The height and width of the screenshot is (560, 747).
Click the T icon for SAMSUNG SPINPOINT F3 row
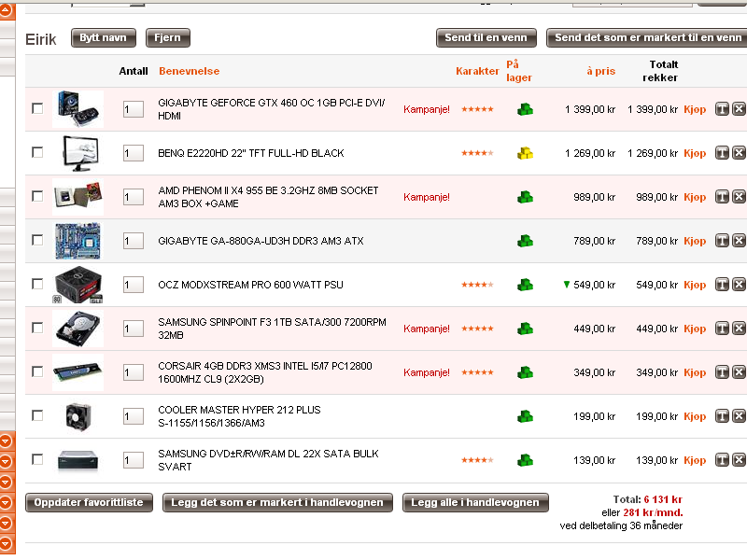point(722,329)
